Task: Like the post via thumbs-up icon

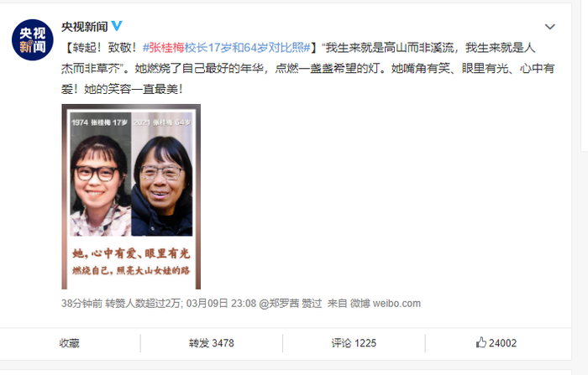Action: (481, 342)
